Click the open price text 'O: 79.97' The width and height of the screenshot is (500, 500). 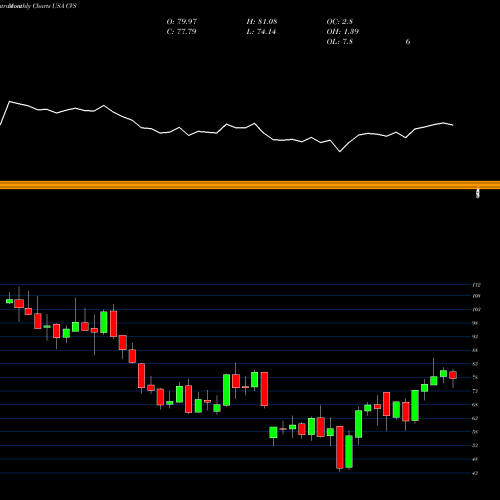(182, 22)
